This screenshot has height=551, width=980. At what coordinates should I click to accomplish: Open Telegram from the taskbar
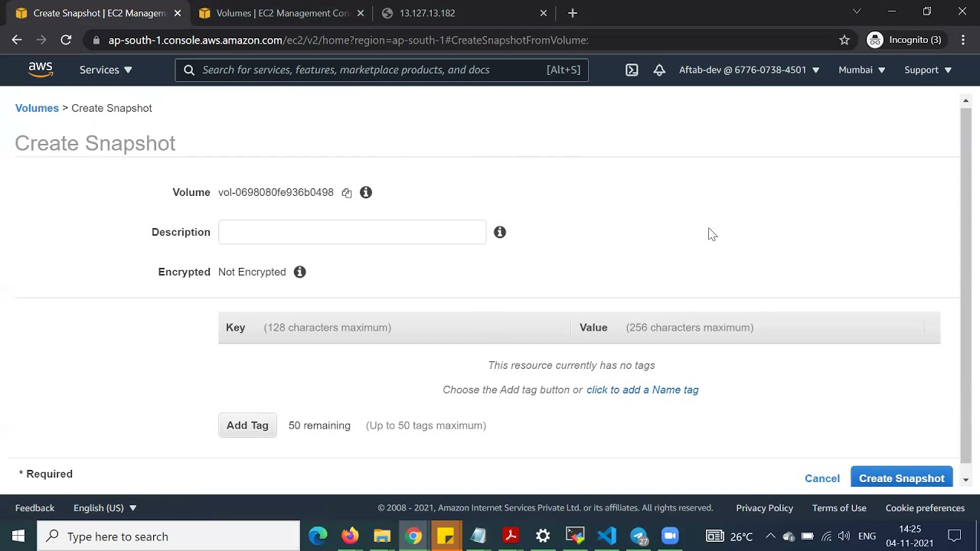point(639,536)
